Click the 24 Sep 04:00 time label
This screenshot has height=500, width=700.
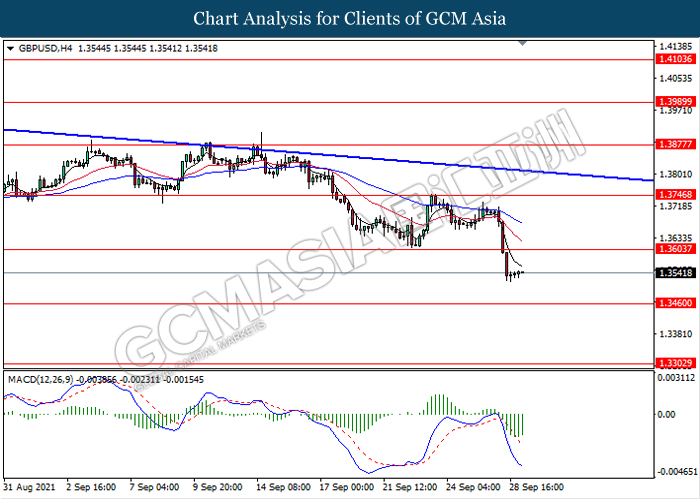[473, 487]
